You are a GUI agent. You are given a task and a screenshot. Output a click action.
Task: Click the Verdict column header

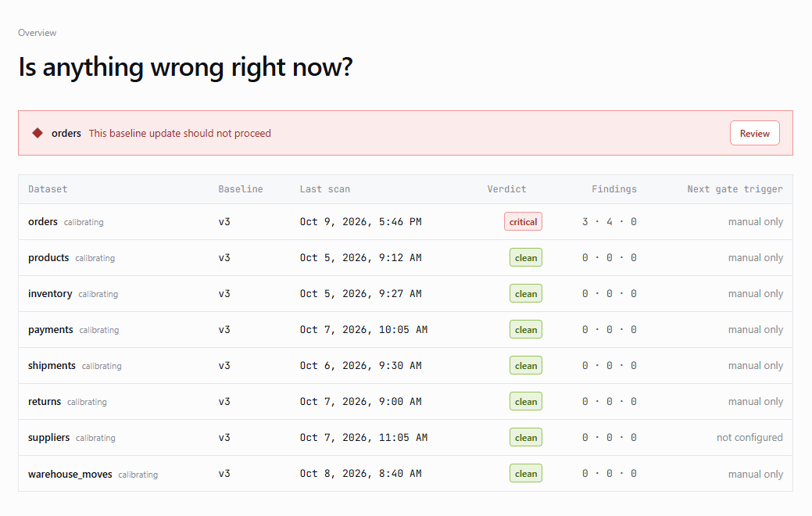point(506,189)
